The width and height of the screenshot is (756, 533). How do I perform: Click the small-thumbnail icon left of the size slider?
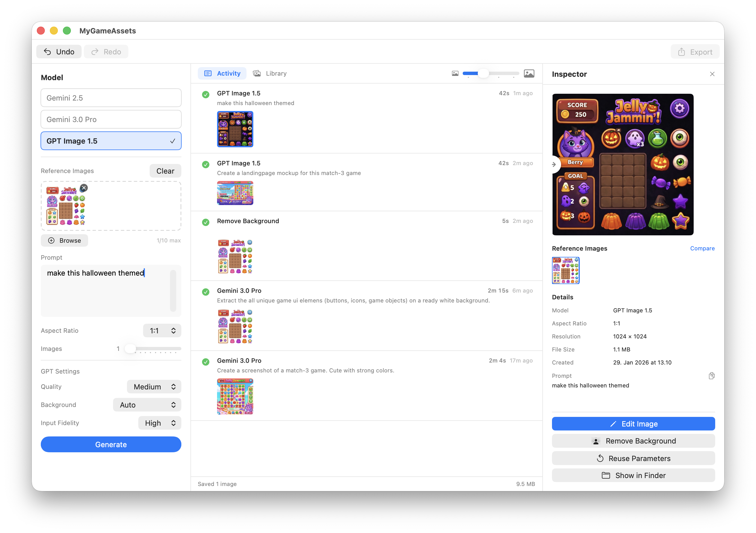pyautogui.click(x=455, y=73)
